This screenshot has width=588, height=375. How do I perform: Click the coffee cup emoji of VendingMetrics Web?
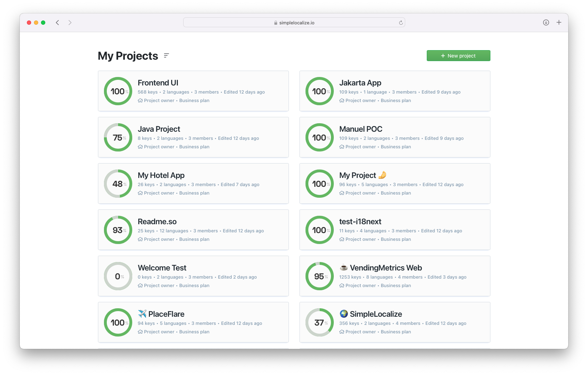pos(344,267)
